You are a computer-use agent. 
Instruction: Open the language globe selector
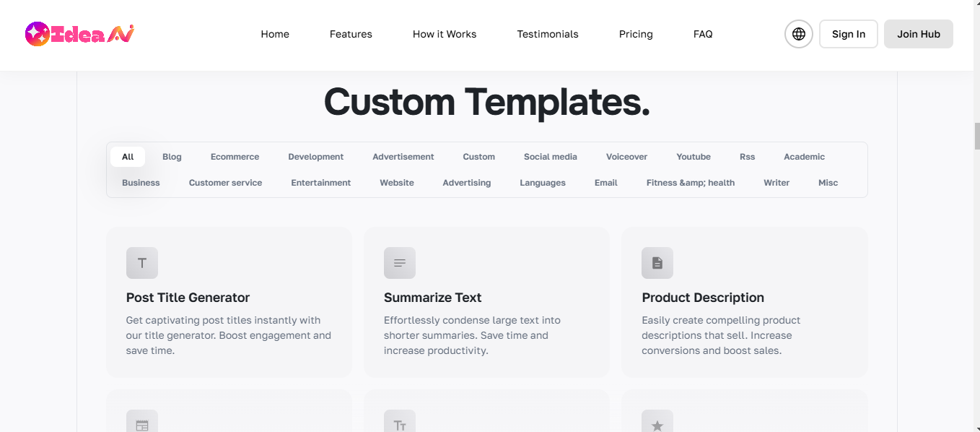coord(799,34)
